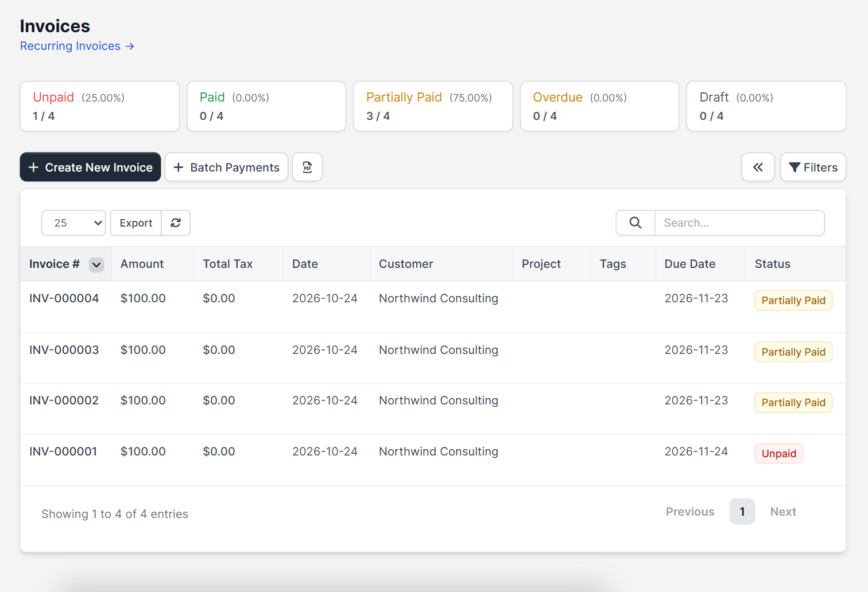Click Northwind Consulting in INV-000004 row
This screenshot has height=592, width=868.
(x=439, y=298)
